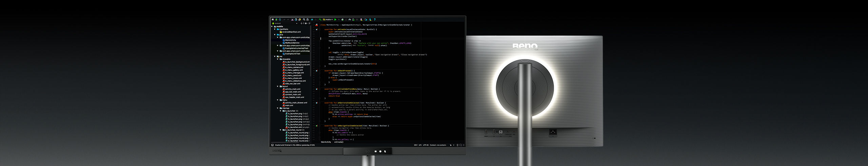Click the Save All icon in toolbar

(276, 20)
